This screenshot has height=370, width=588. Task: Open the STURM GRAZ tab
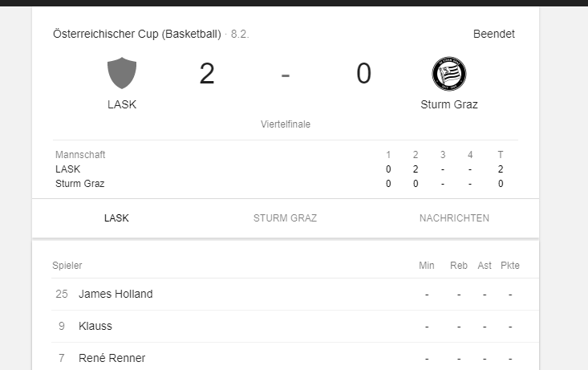[x=285, y=218]
